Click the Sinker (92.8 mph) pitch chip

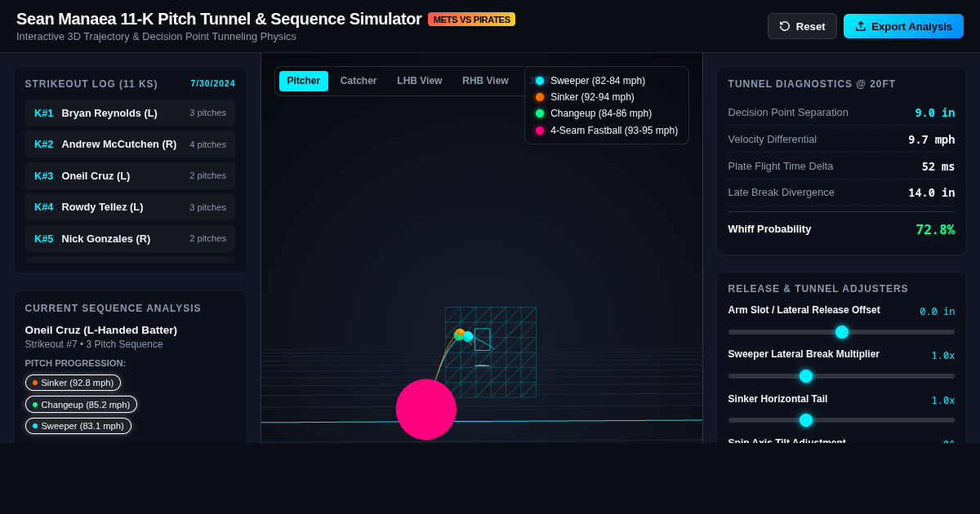click(x=73, y=383)
